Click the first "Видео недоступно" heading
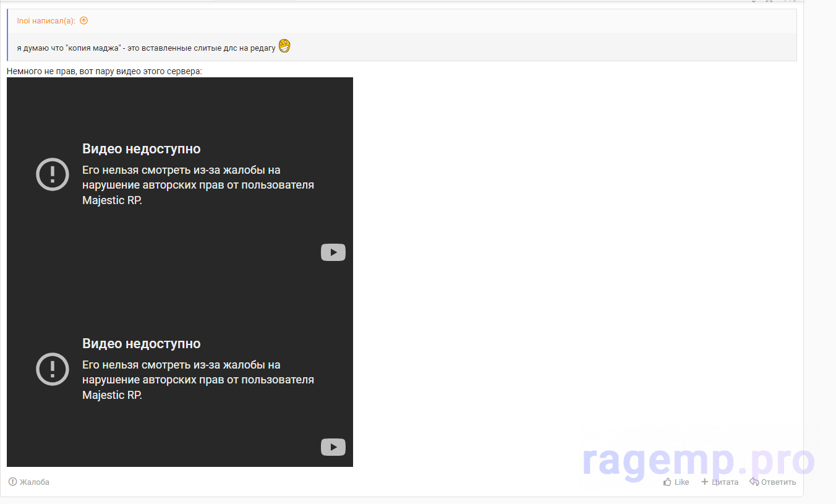Image resolution: width=836 pixels, height=504 pixels. (x=141, y=149)
